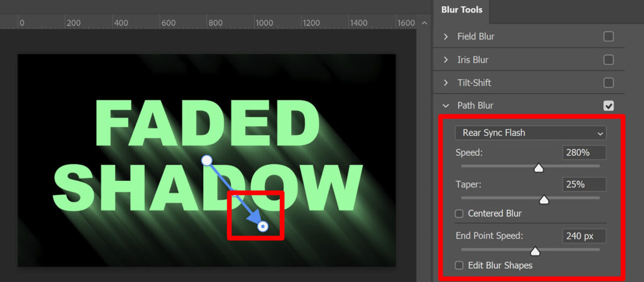
Task: Click the Speed slider handle
Action: click(538, 168)
